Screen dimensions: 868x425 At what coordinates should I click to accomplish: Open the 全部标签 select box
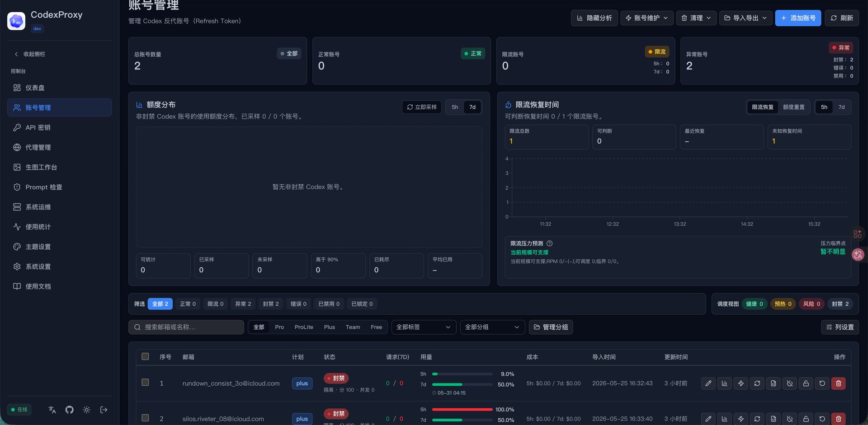pyautogui.click(x=424, y=327)
